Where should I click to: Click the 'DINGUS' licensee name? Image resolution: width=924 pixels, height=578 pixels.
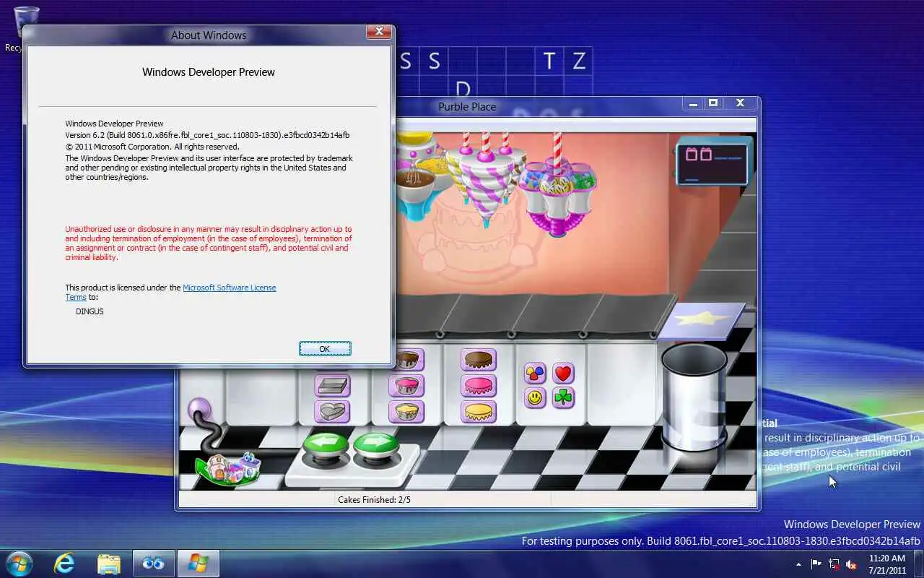[90, 311]
